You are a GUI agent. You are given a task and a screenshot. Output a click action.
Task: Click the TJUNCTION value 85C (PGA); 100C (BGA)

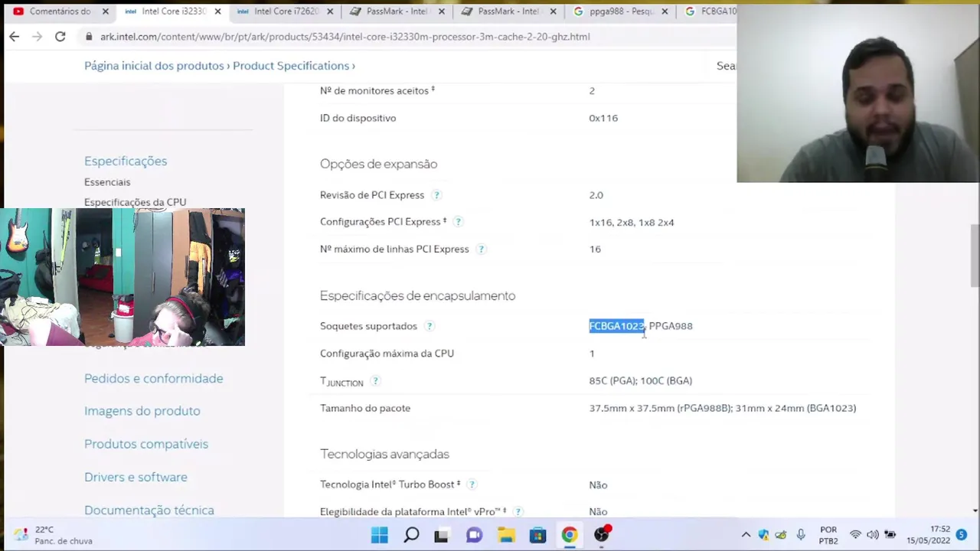pyautogui.click(x=640, y=380)
